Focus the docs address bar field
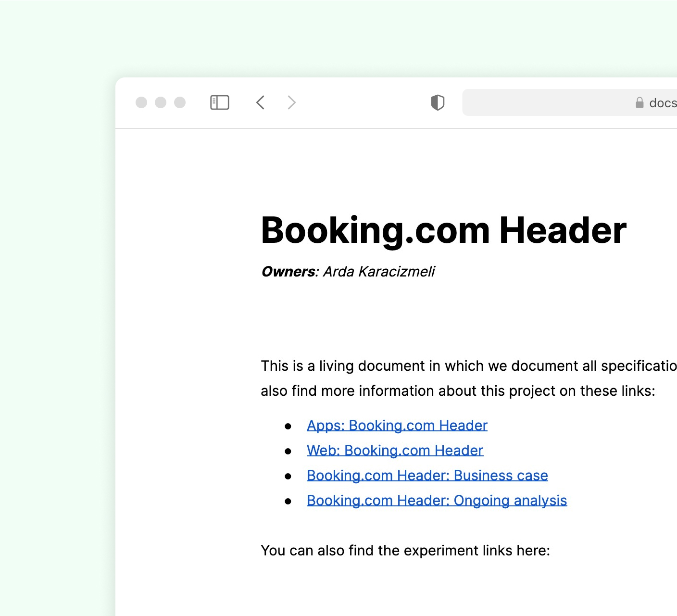Image resolution: width=677 pixels, height=616 pixels. (x=570, y=102)
